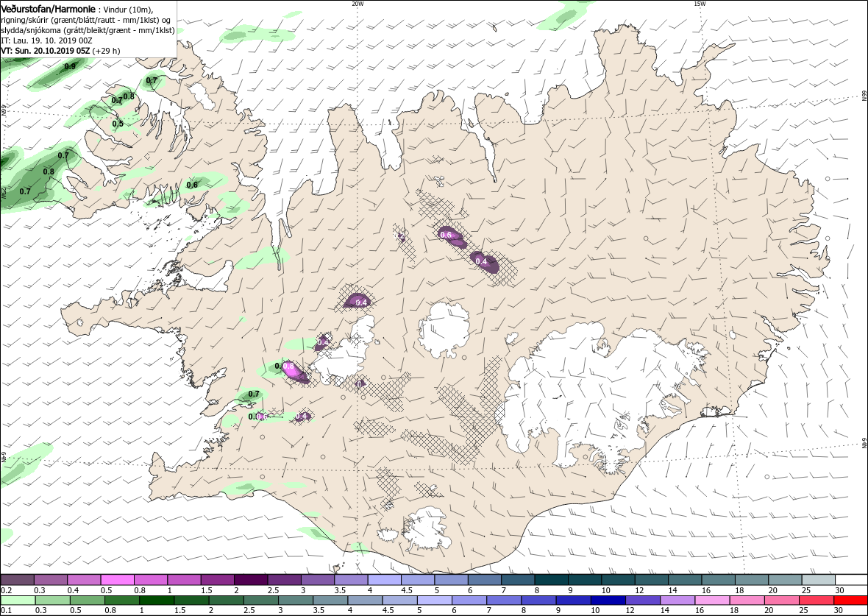This screenshot has height=616, width=868.
Task: Pick the 0.5 swatch in the lower rain scale
Action: 88,601
